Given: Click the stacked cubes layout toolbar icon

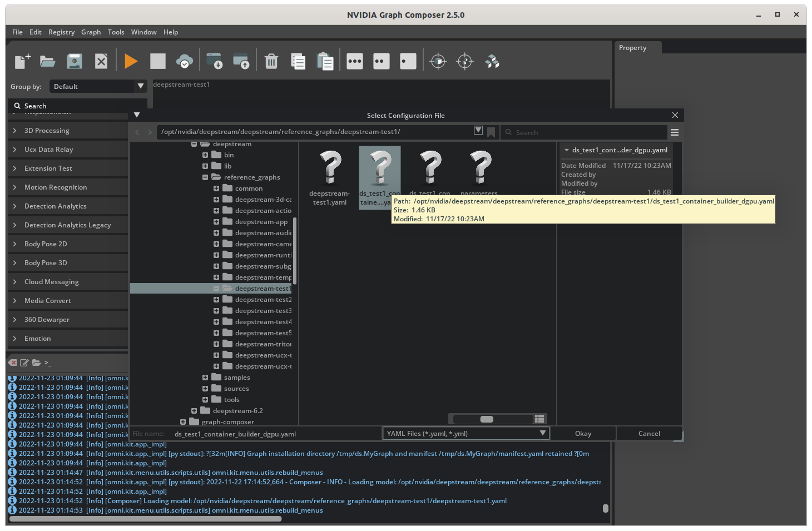Looking at the screenshot, I should click(492, 61).
